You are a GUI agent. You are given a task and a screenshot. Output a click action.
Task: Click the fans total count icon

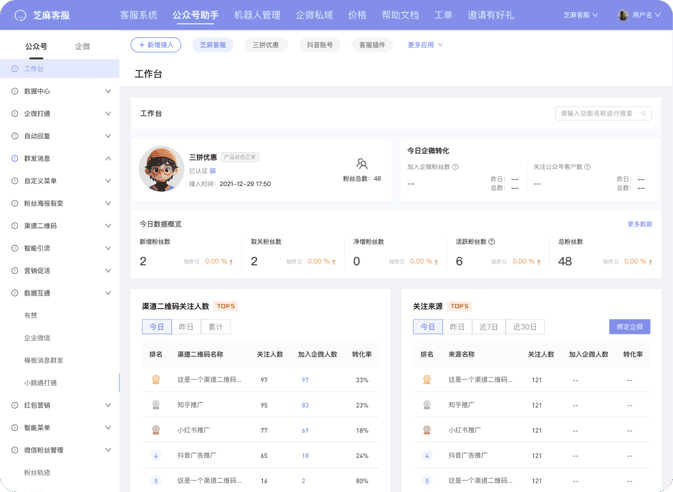(362, 164)
